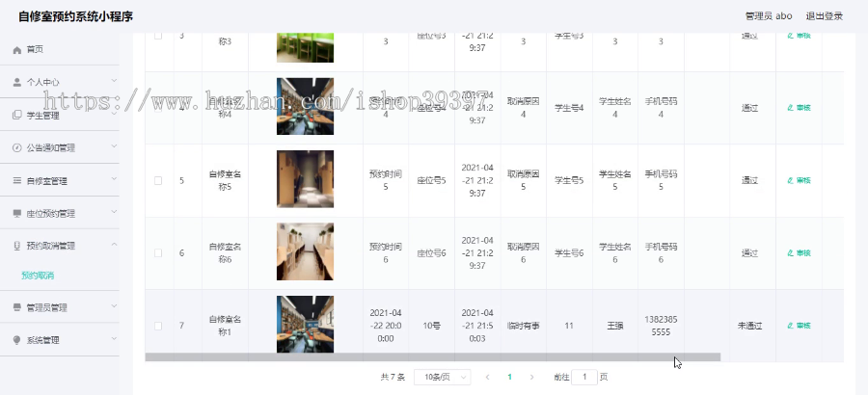Viewport: 868px width, 395px height.
Task: Open the 个人中心 menu item
Action: pos(59,83)
